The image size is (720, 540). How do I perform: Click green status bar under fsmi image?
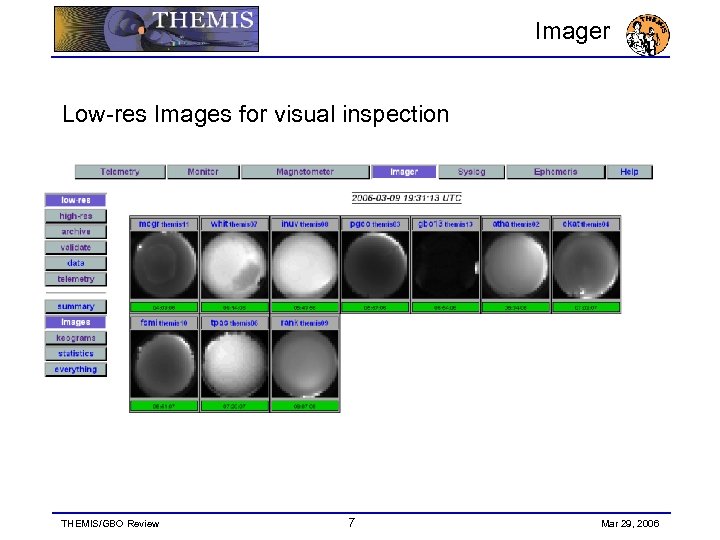(x=164, y=406)
